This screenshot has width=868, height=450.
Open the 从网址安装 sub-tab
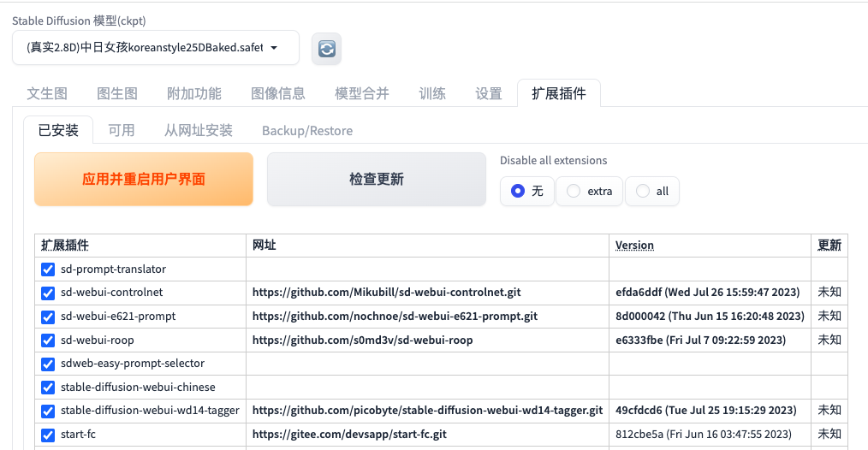click(x=199, y=131)
